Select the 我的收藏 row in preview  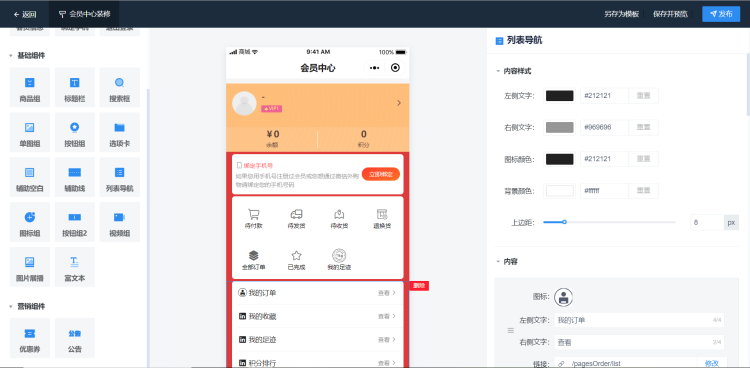(x=318, y=316)
